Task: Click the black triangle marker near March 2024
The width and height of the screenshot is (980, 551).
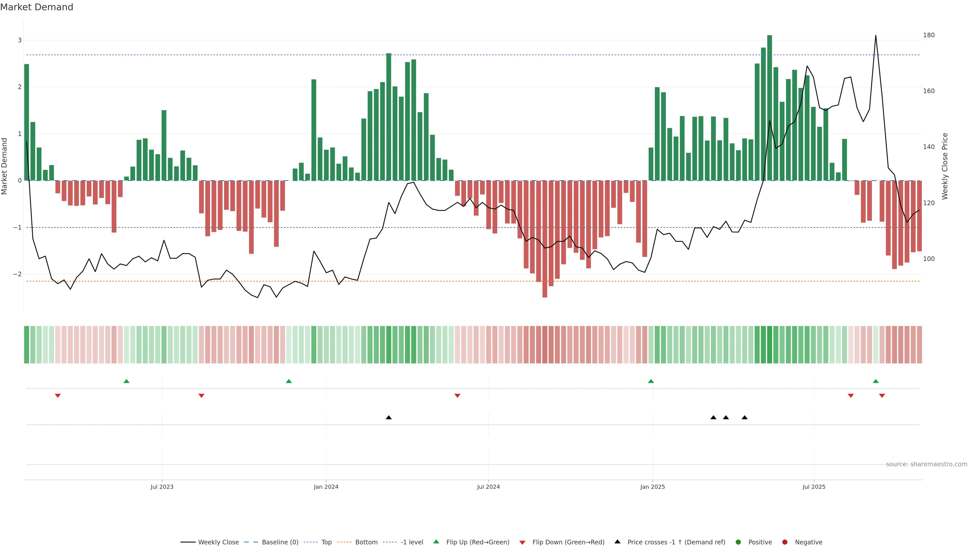Action: [388, 418]
